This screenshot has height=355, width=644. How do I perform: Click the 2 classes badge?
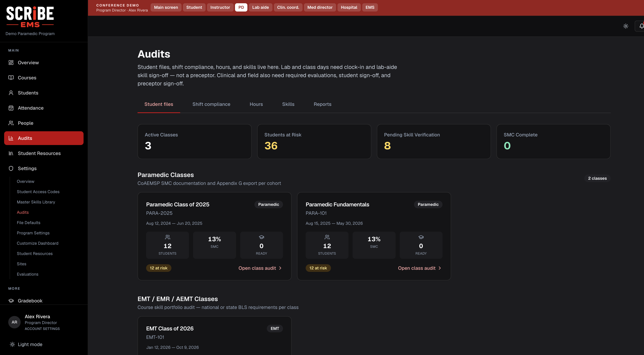(597, 178)
